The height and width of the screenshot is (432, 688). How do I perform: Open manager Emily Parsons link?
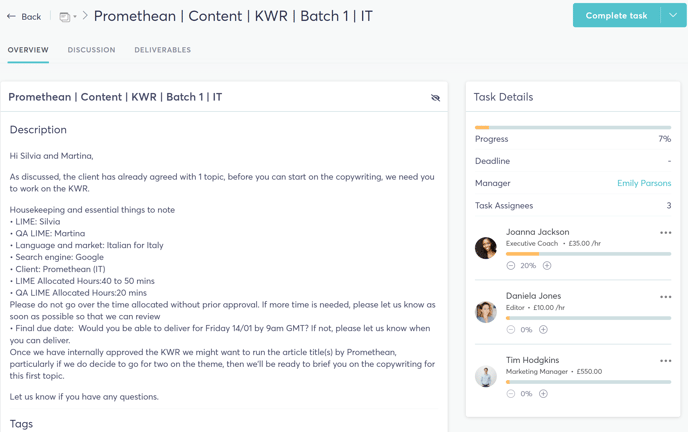click(x=644, y=183)
